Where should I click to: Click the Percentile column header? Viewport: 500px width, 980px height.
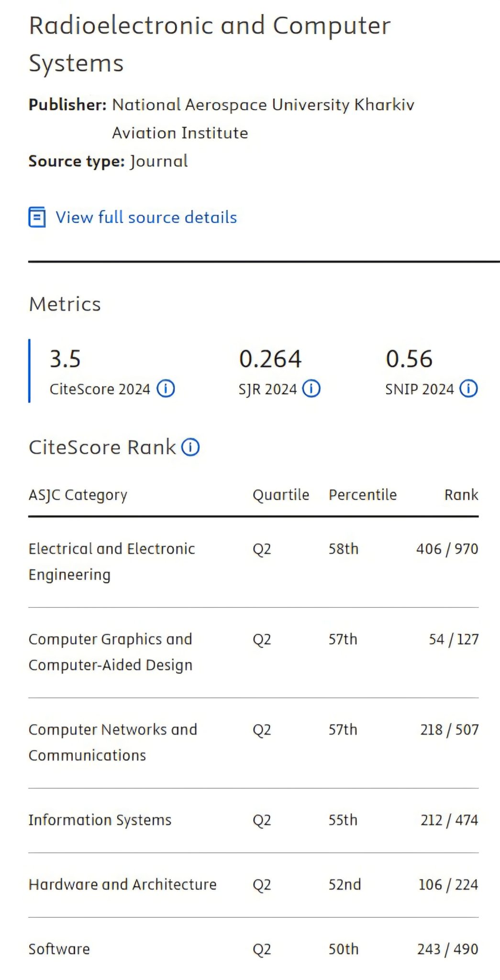click(363, 495)
